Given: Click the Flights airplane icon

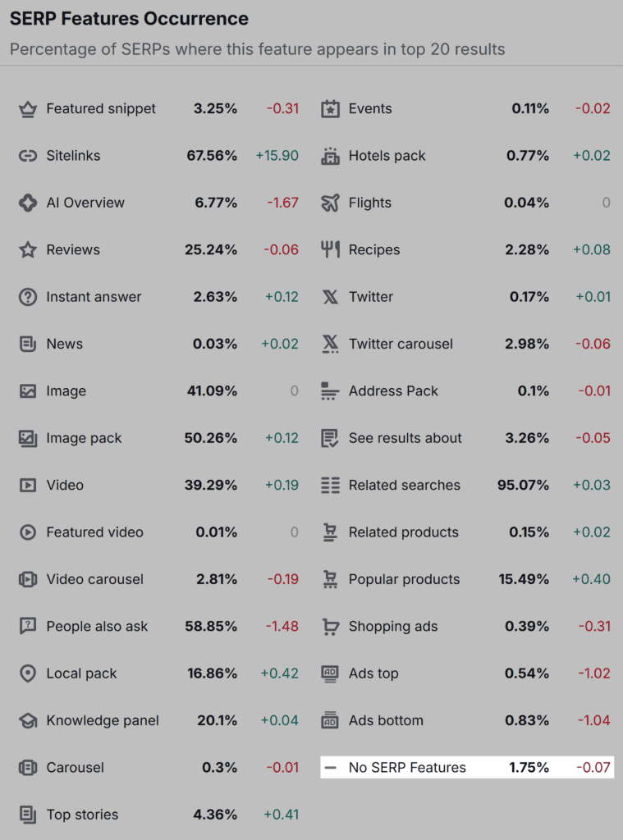Looking at the screenshot, I should (x=329, y=203).
